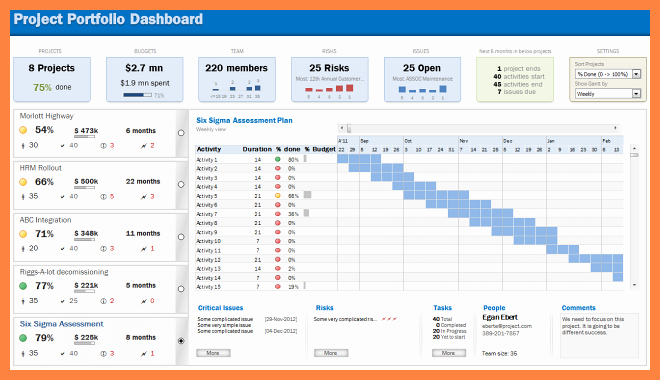This screenshot has width=660, height=380.
Task: Click the Duration column header
Action: coord(257,149)
